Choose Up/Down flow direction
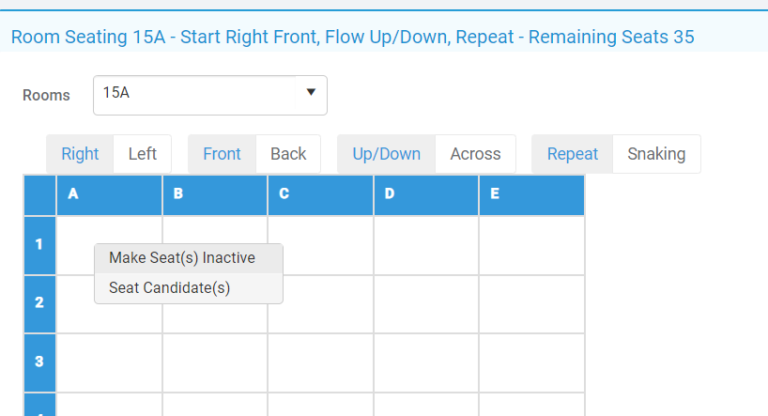 coord(386,154)
